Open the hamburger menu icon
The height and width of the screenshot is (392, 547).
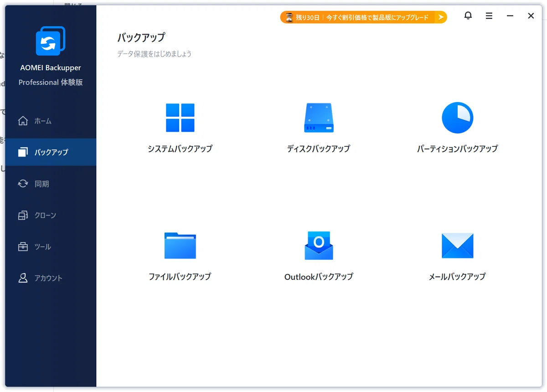point(489,16)
